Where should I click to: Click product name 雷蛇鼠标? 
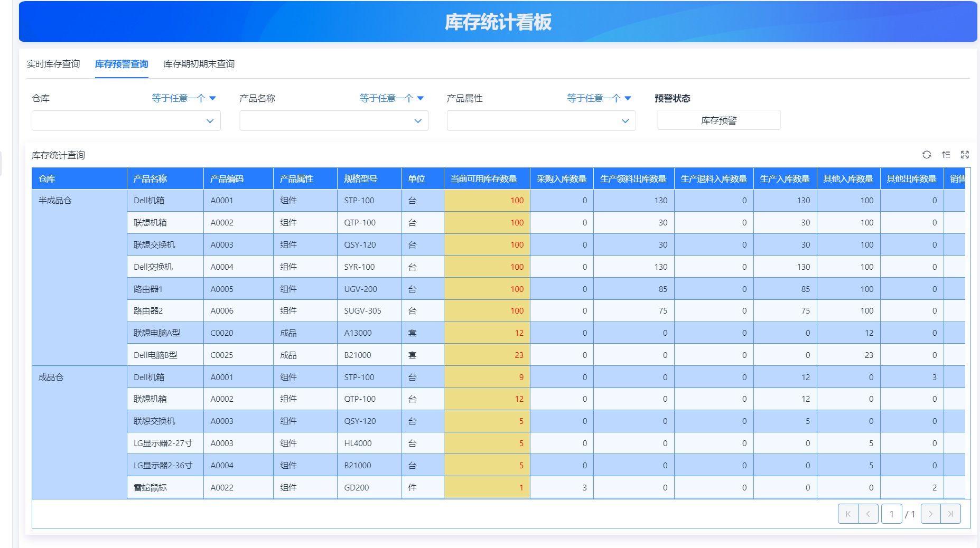(x=150, y=487)
